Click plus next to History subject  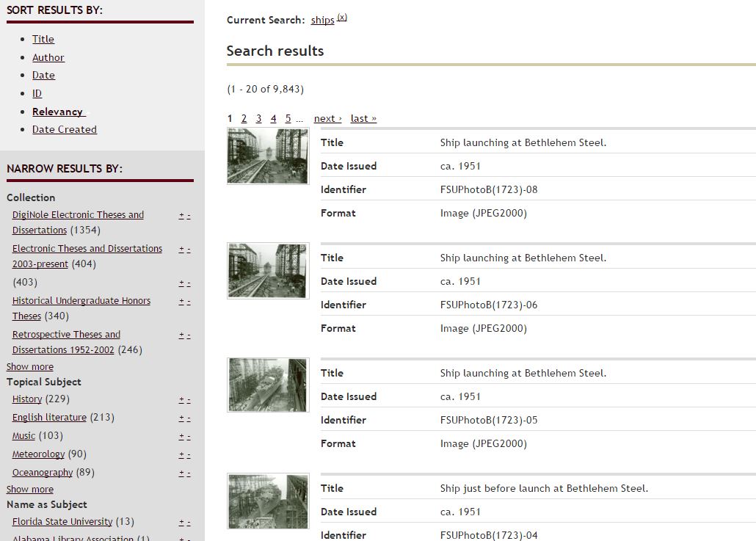181,400
